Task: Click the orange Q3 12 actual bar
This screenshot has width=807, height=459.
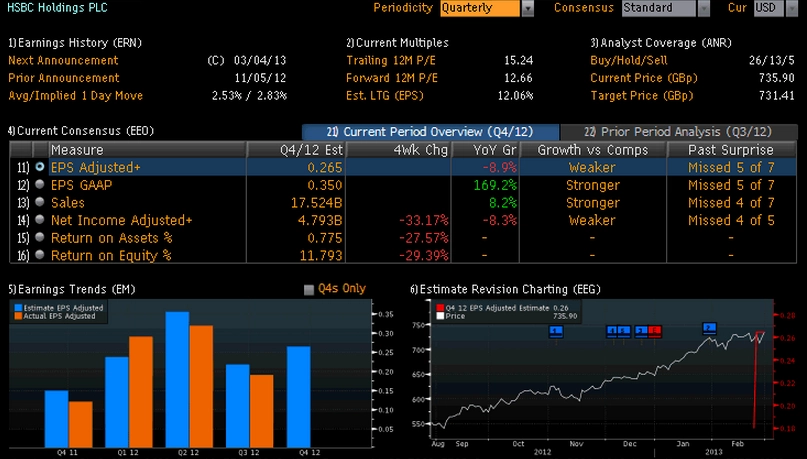Action: click(261, 411)
